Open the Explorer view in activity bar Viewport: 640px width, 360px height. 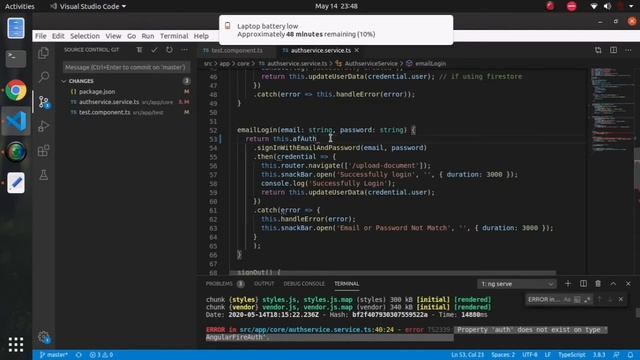(43, 53)
